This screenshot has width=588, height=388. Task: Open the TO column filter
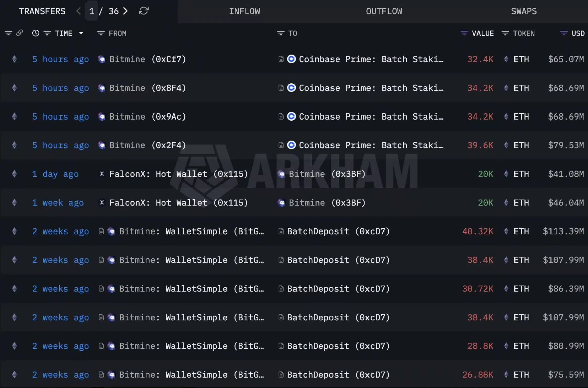(280, 33)
